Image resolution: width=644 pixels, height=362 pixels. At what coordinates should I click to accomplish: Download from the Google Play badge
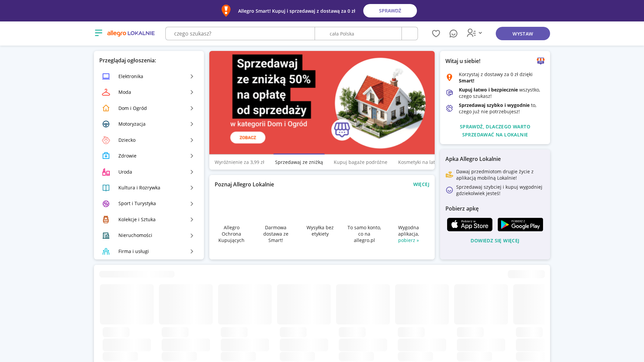[520, 225]
